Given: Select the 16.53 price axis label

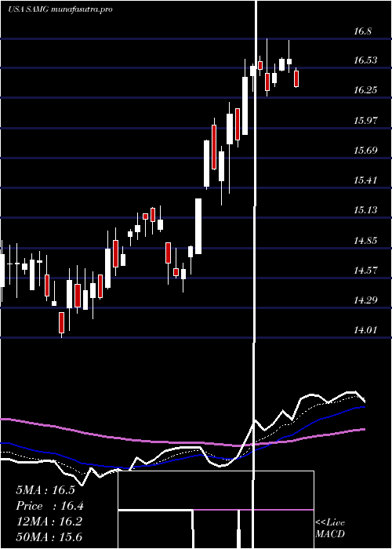Looking at the screenshot, I should 365,60.
